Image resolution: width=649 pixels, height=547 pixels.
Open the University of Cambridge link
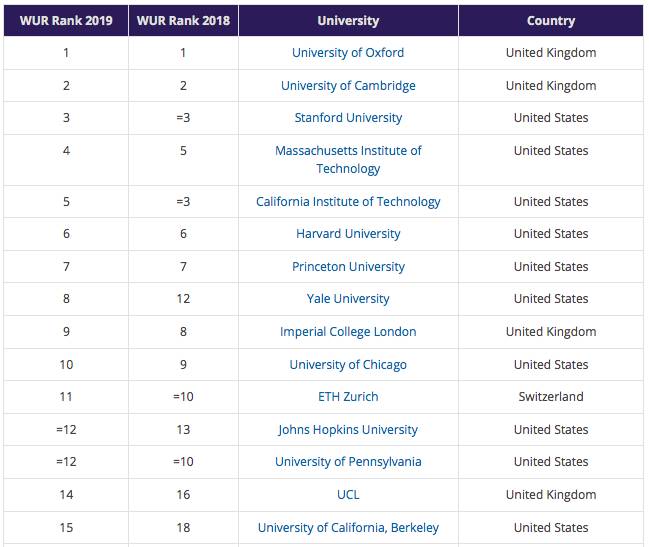coord(348,86)
